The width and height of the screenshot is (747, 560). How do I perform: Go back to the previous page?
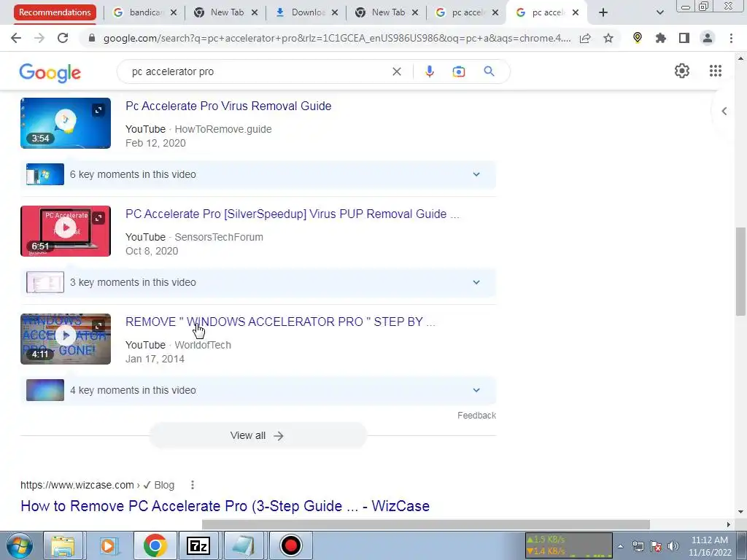(x=16, y=38)
